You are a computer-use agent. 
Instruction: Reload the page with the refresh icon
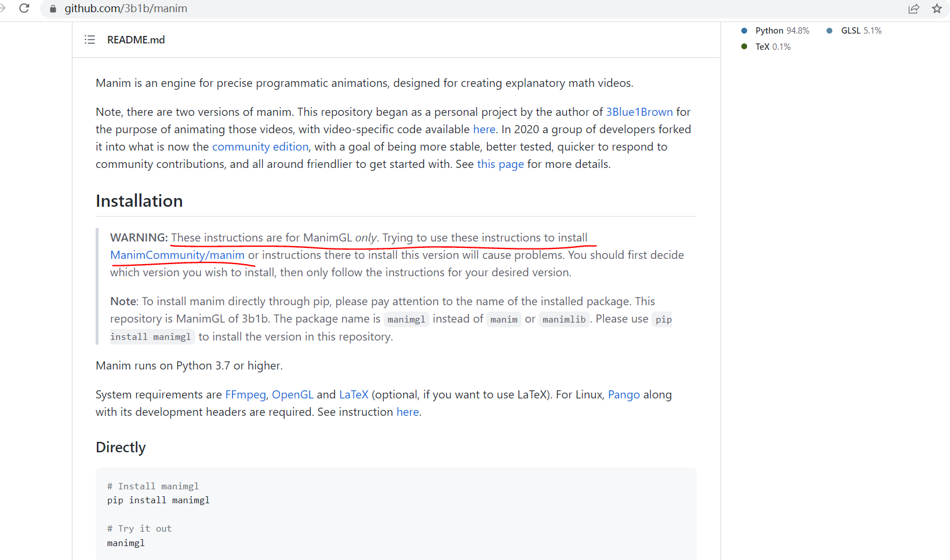tap(24, 8)
